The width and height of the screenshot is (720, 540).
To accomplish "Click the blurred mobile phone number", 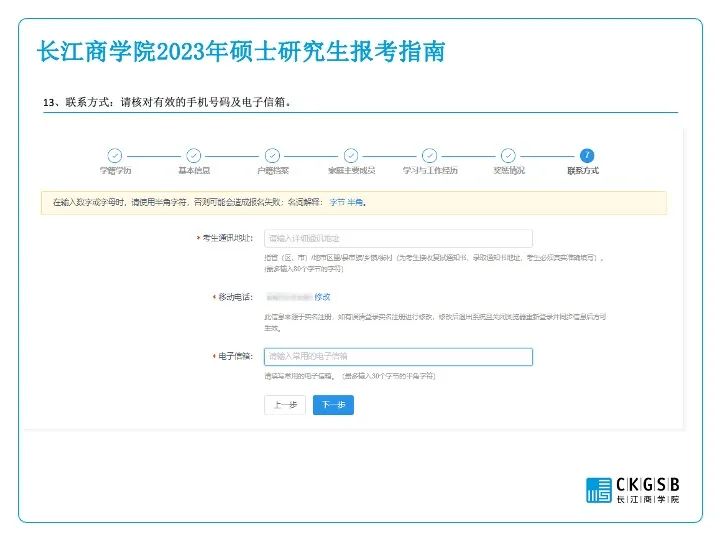I will [x=289, y=297].
